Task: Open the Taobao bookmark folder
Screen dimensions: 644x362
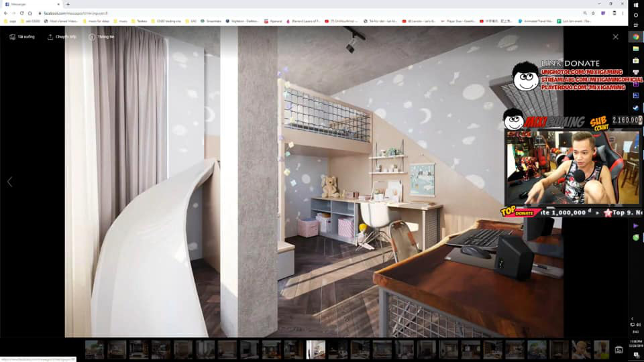Action: coord(140,21)
